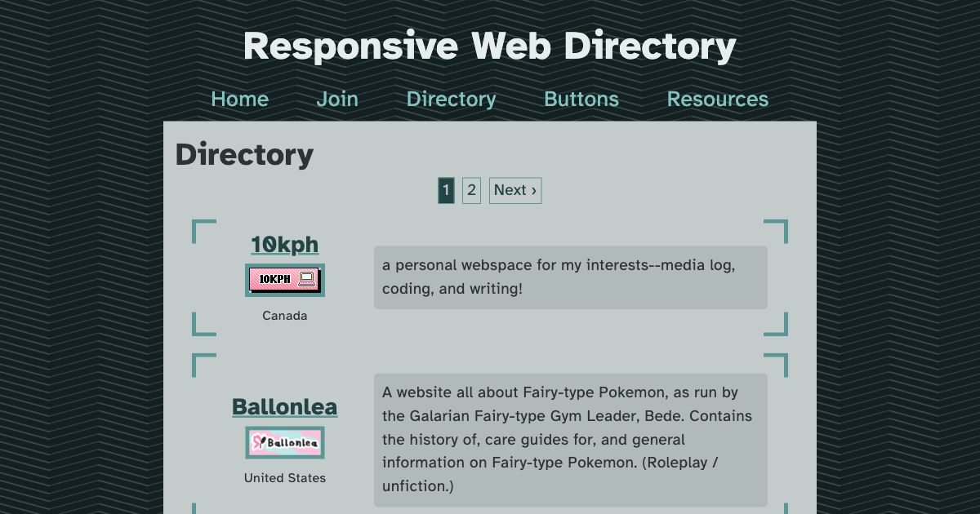Click the "Next ›" pagination button

(x=514, y=190)
